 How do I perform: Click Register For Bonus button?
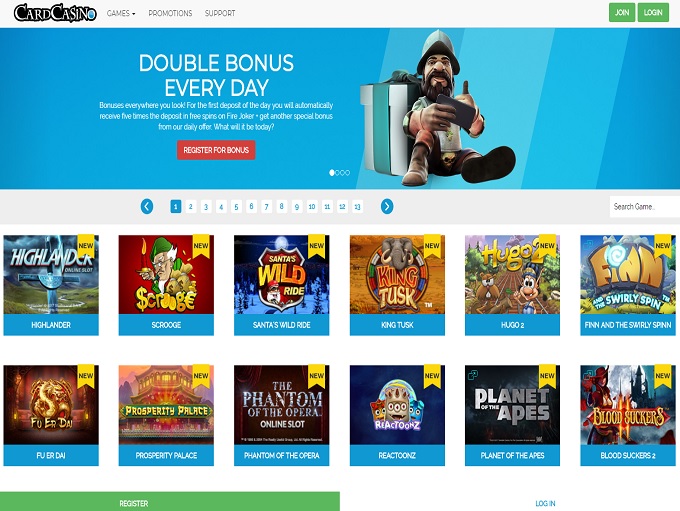[216, 150]
